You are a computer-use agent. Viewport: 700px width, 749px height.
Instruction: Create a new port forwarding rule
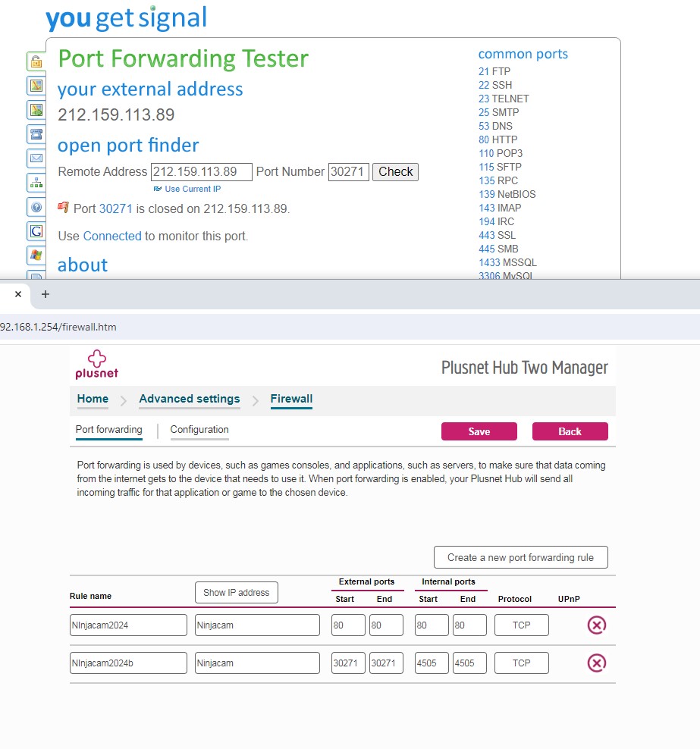click(520, 556)
